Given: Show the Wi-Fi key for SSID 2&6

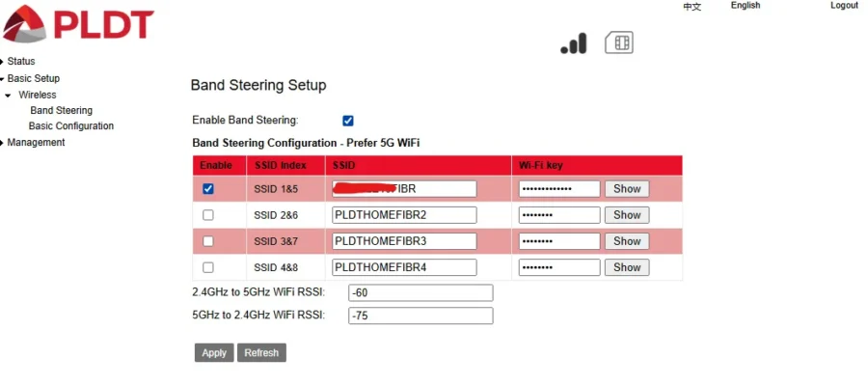Looking at the screenshot, I should coord(627,215).
